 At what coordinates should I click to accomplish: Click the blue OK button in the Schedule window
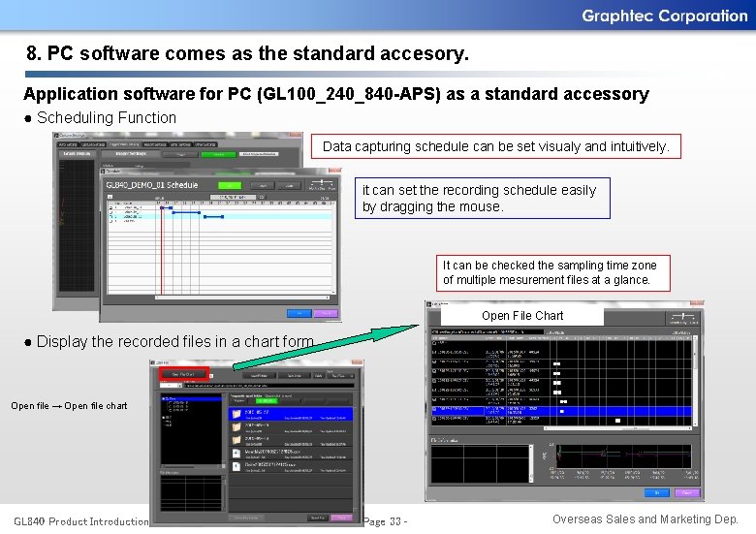299,314
